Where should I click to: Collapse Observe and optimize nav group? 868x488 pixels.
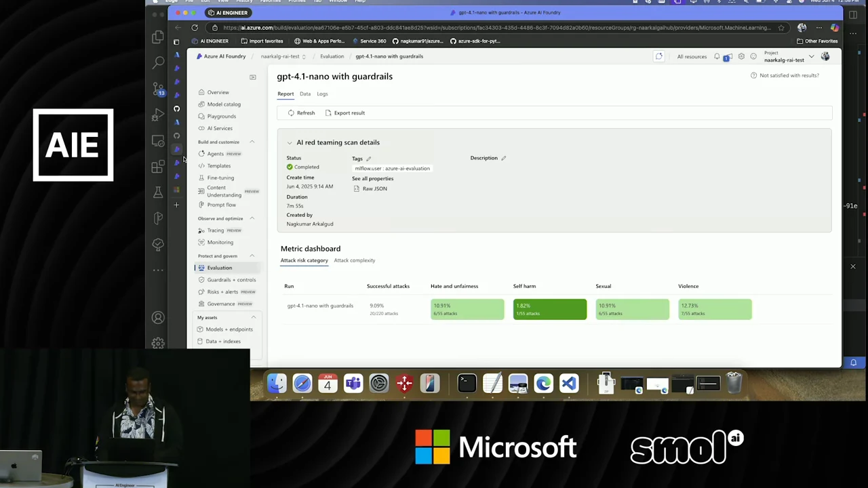[252, 218]
